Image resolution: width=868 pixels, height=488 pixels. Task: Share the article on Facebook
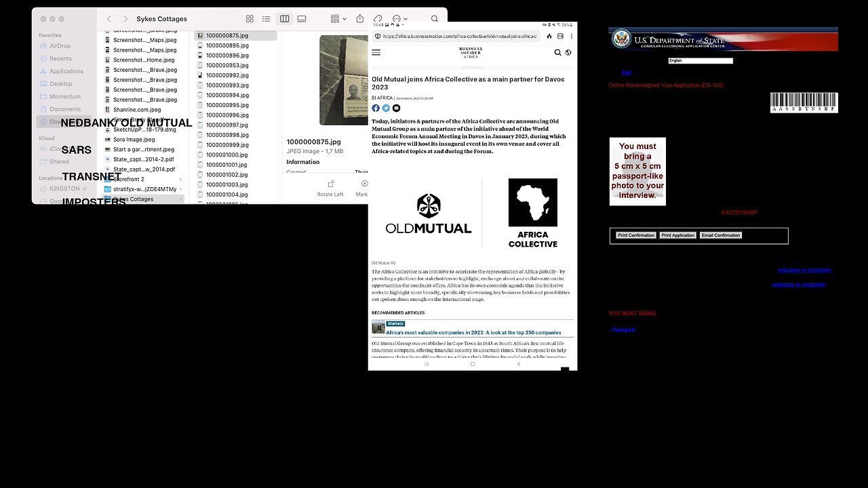[376, 108]
